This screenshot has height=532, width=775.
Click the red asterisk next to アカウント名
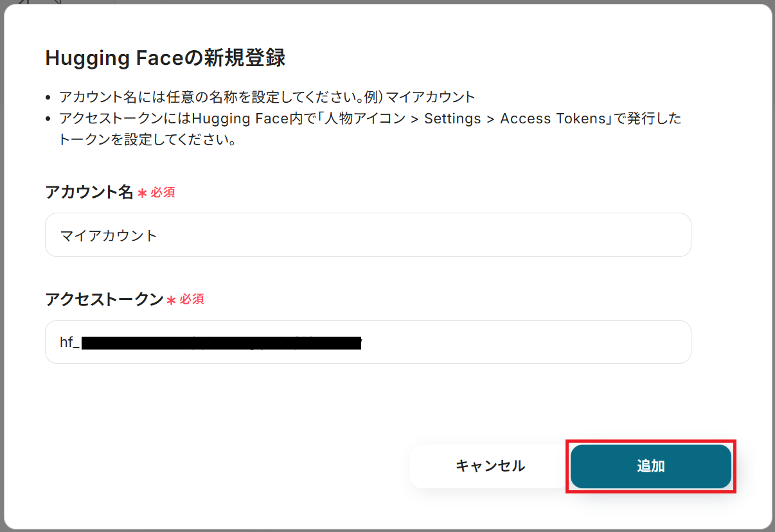pyautogui.click(x=142, y=193)
